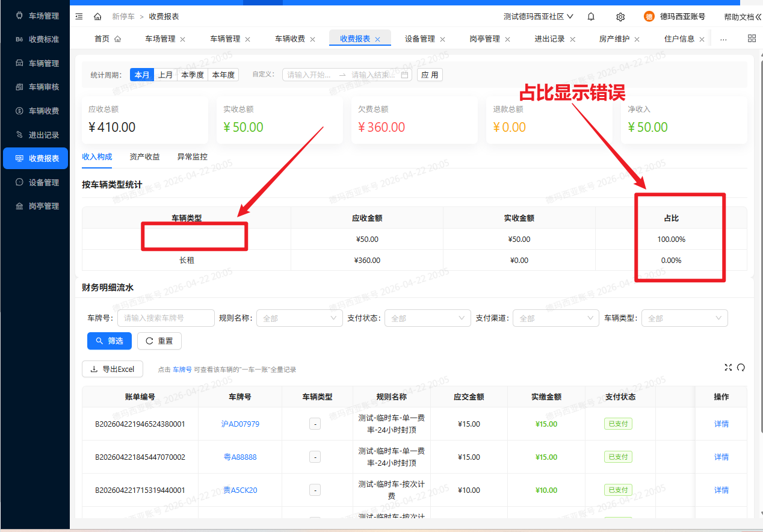Open license plate link 沪AD07979
The height and width of the screenshot is (532, 763).
tap(240, 424)
